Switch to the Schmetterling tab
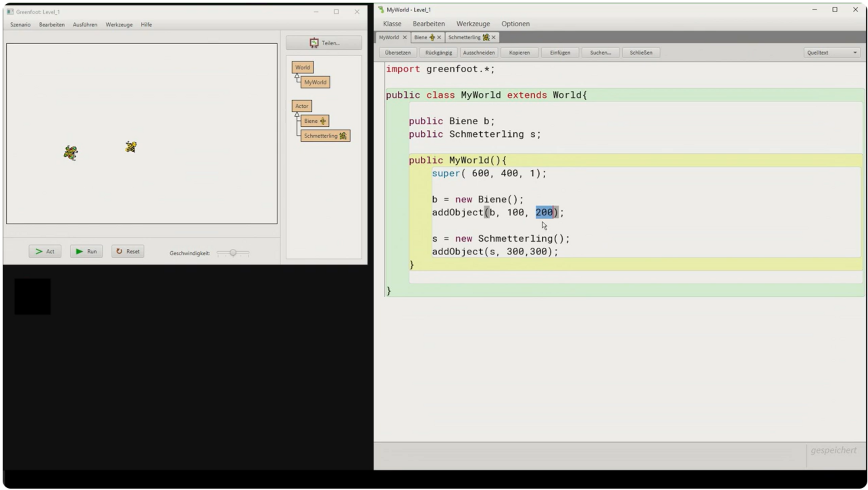 (464, 37)
